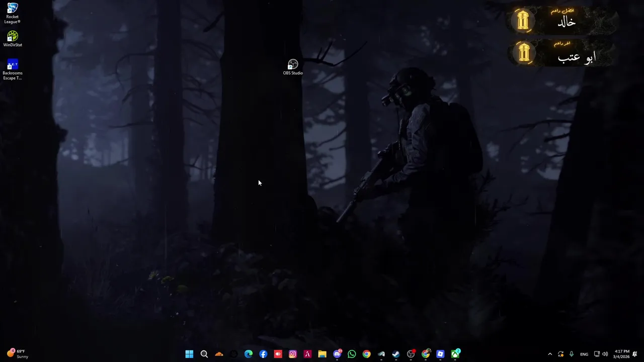The height and width of the screenshot is (362, 644).
Task: Open the Rocket League desktop shortcut
Action: click(13, 13)
